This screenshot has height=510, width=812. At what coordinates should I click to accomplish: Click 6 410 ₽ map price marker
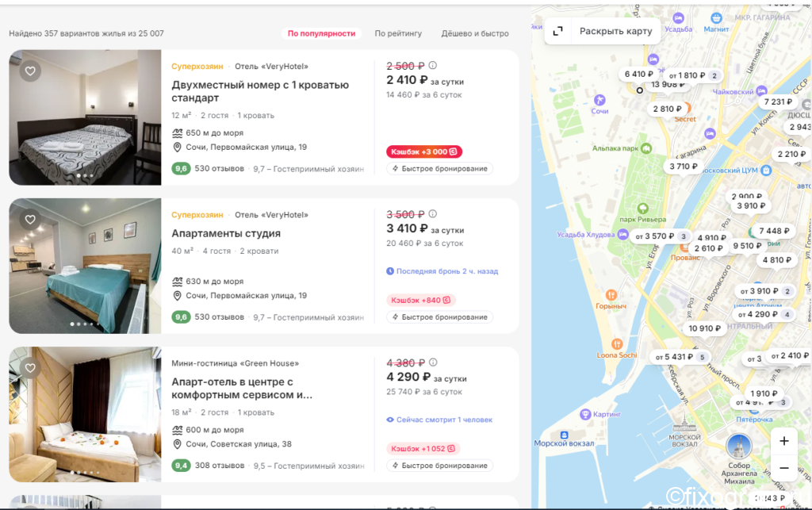coord(638,74)
